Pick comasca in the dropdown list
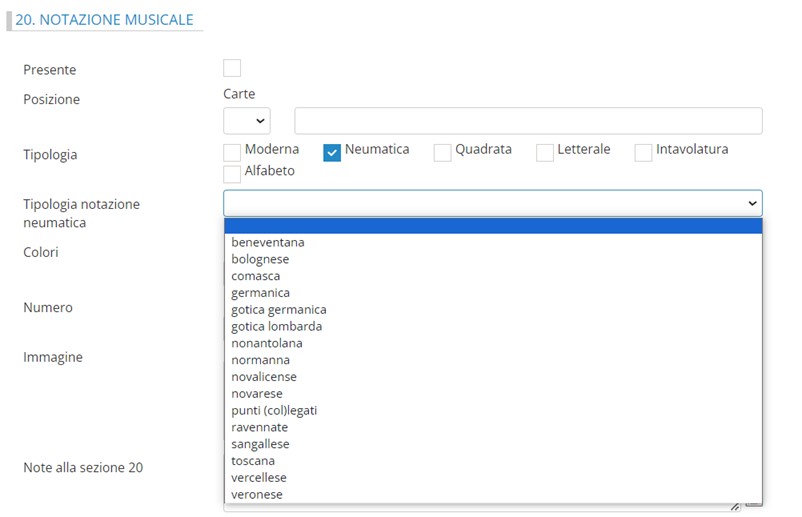This screenshot has width=802, height=517. [256, 276]
